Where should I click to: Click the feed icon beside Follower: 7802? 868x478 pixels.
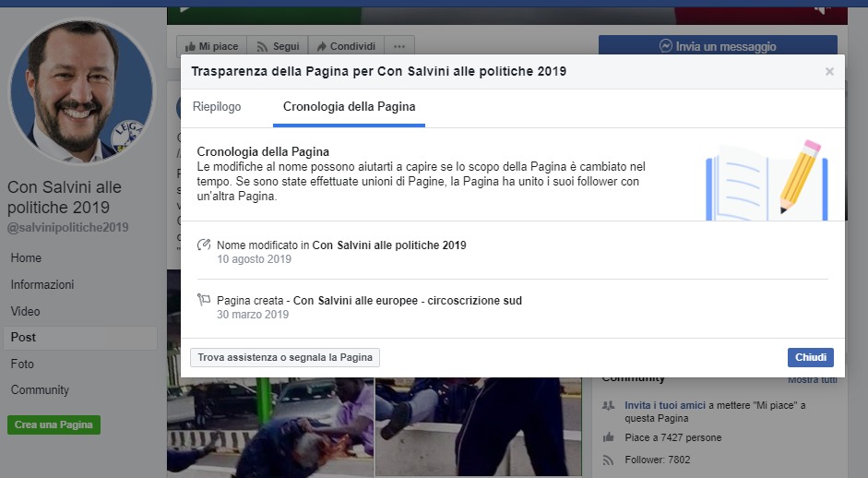(609, 460)
